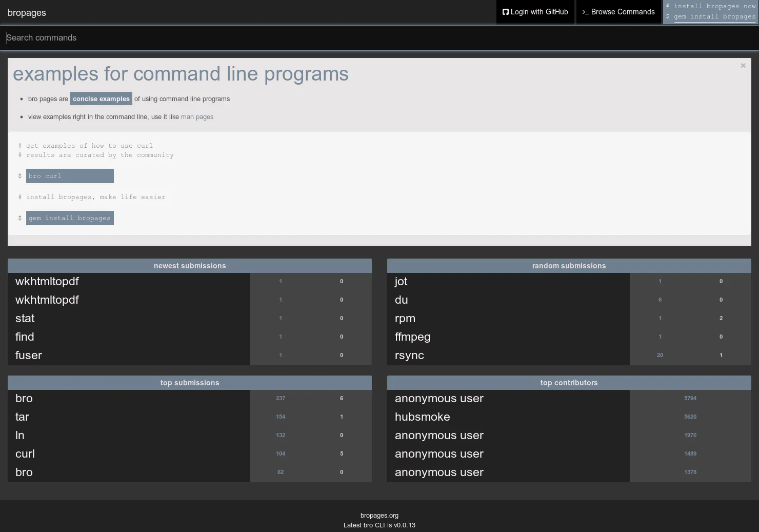This screenshot has width=759, height=532.
Task: Open the ffmpeg random submission
Action: click(413, 337)
